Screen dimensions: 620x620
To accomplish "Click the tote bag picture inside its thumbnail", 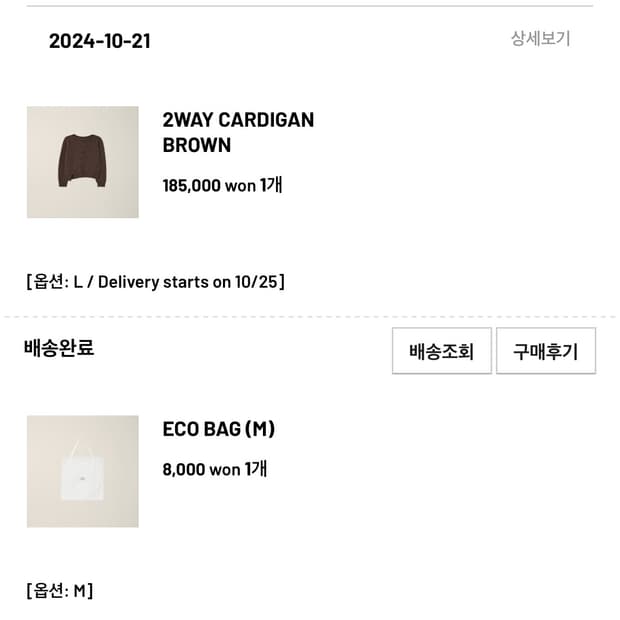I will pyautogui.click(x=82, y=475).
